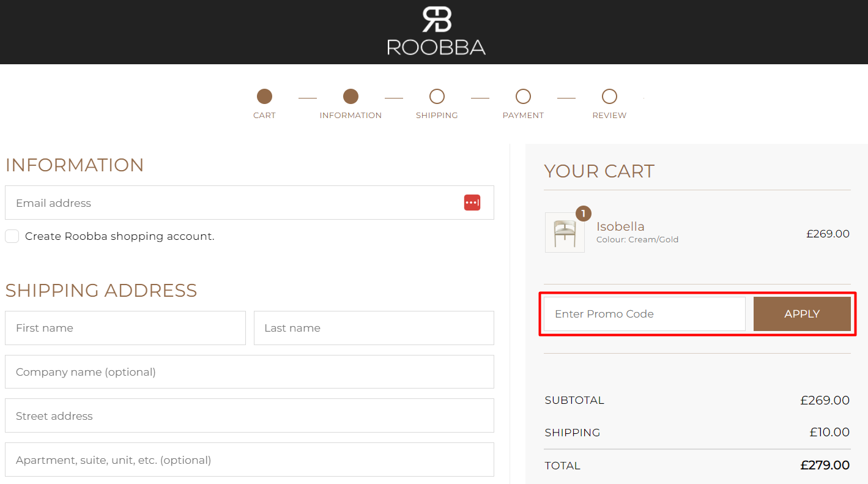Screen dimensions: 868x484
Task: Click the SHIPPING ADDRESS heading
Action: (101, 290)
